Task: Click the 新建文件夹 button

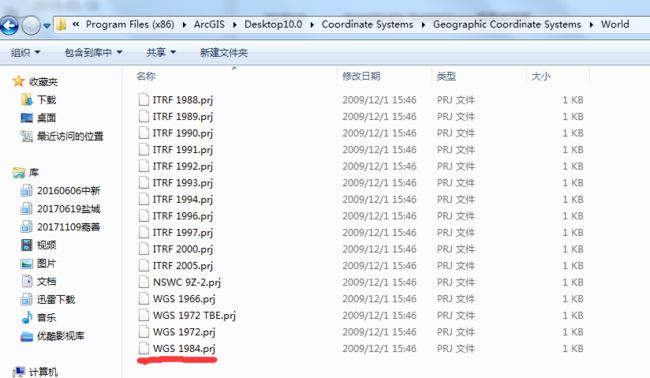Action: pyautogui.click(x=224, y=53)
